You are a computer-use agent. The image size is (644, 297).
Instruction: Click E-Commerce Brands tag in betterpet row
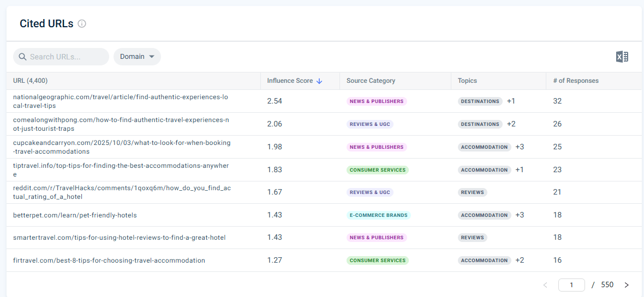(x=379, y=215)
